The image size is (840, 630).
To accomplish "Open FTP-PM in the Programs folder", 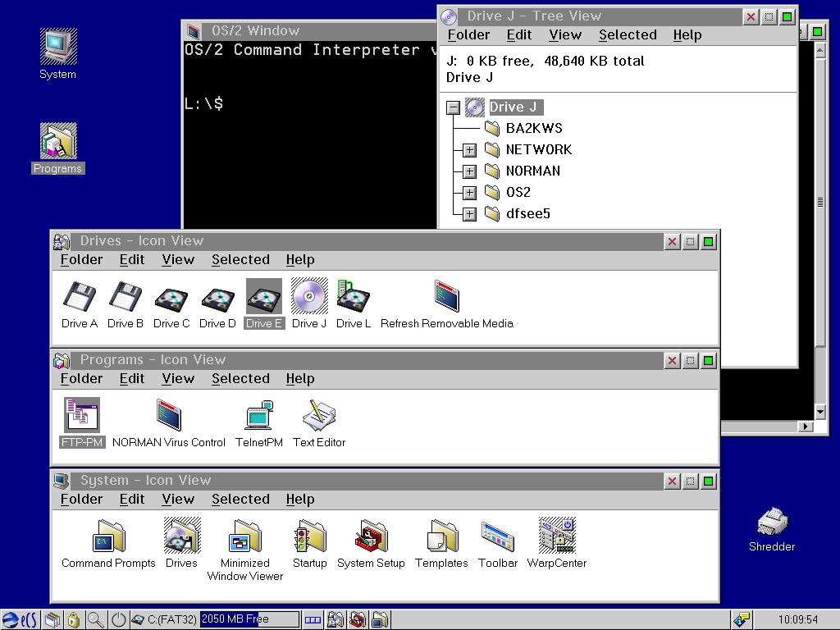I will pos(80,413).
